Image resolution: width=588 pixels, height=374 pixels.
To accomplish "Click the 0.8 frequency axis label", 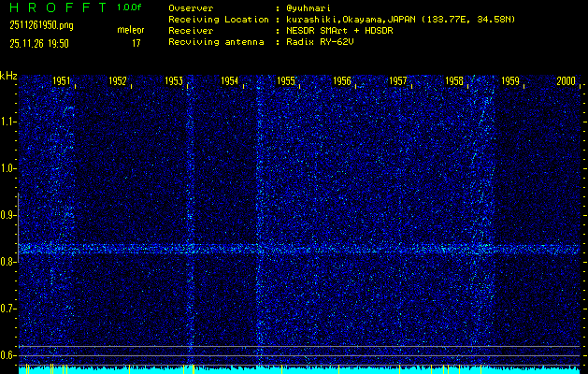I will (x=7, y=262).
